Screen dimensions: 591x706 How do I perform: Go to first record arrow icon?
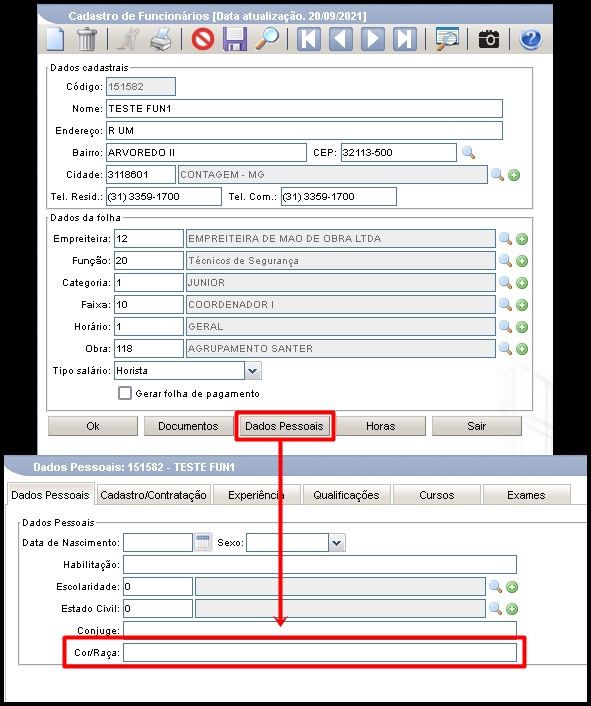point(309,39)
